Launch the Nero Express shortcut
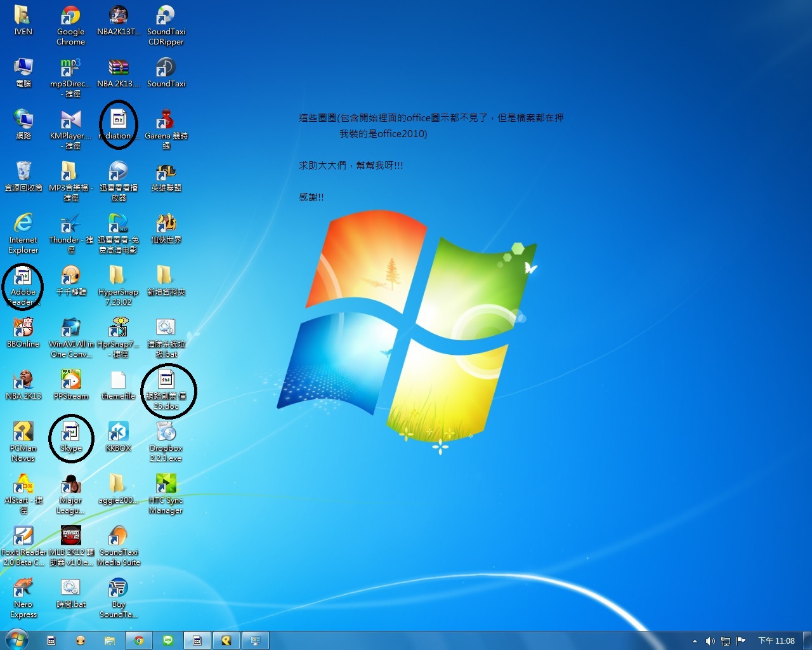This screenshot has width=812, height=650. tap(23, 598)
